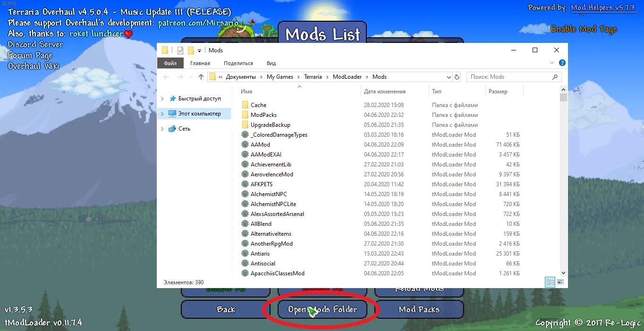Click the AlchemistNPC mod file icon
This screenshot has width=644, height=331.
[245, 194]
